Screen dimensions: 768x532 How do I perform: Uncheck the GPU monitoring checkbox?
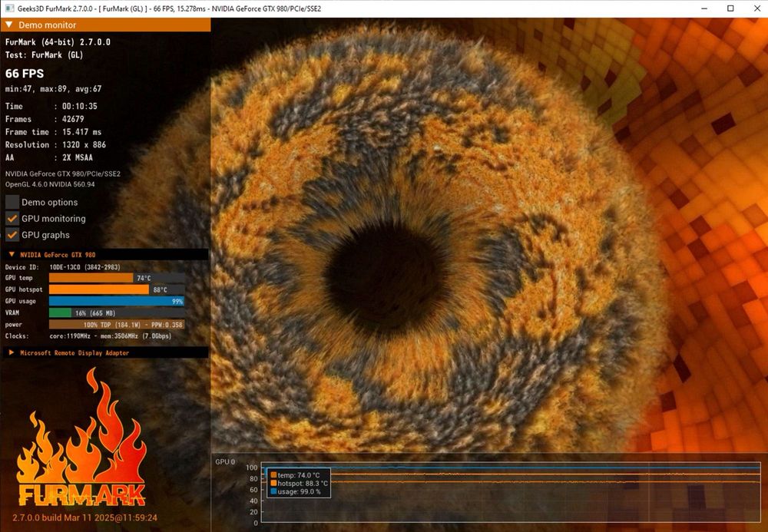pyautogui.click(x=12, y=218)
